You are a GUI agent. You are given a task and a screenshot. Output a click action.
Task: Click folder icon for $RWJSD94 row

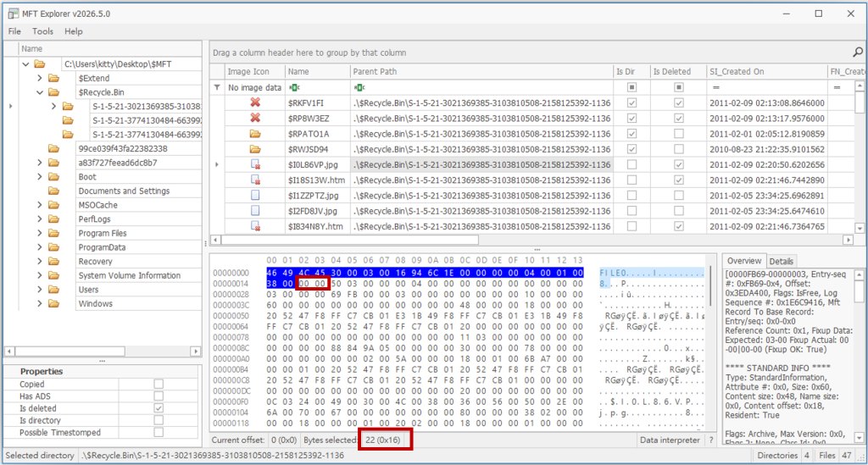[255, 149]
